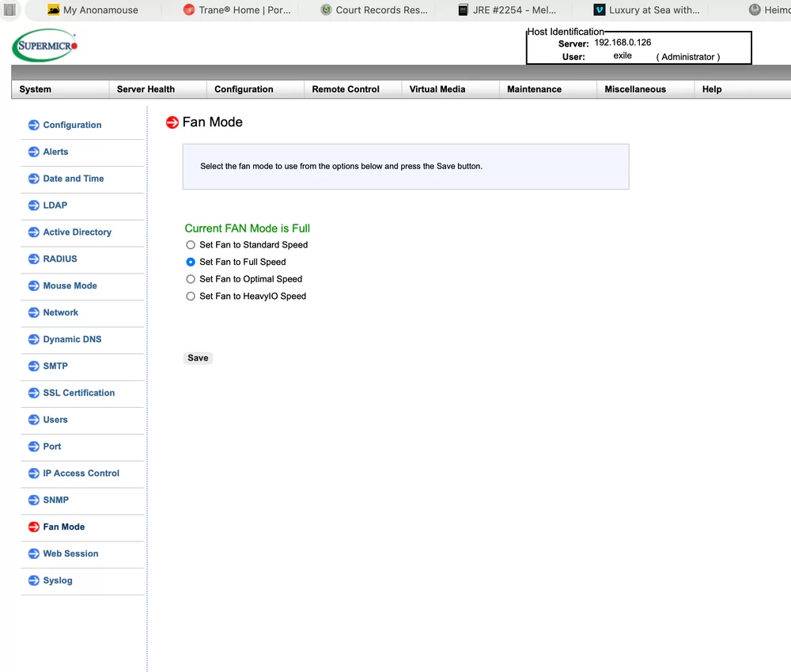Open the RADIUS settings link
This screenshot has width=791, height=672.
point(60,259)
